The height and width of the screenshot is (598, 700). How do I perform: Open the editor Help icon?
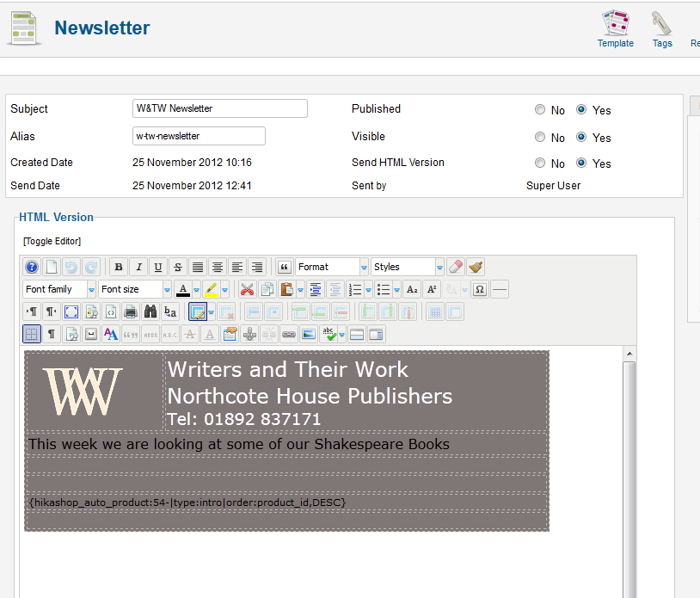tap(32, 267)
